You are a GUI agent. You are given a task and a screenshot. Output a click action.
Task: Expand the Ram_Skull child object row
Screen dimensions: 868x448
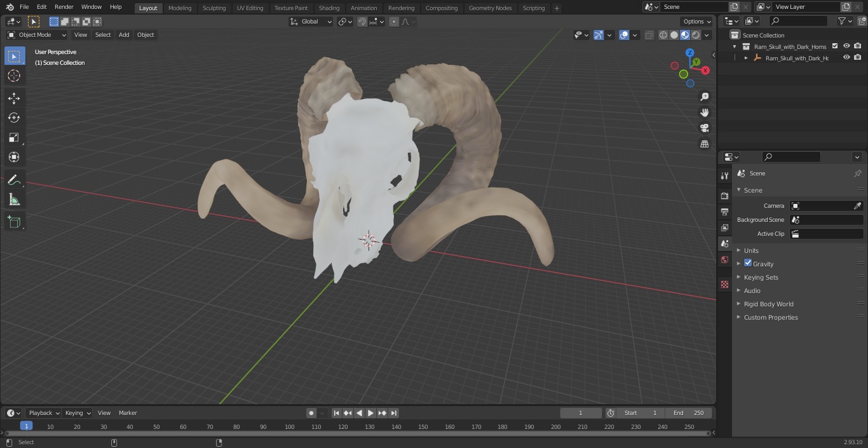pyautogui.click(x=746, y=58)
